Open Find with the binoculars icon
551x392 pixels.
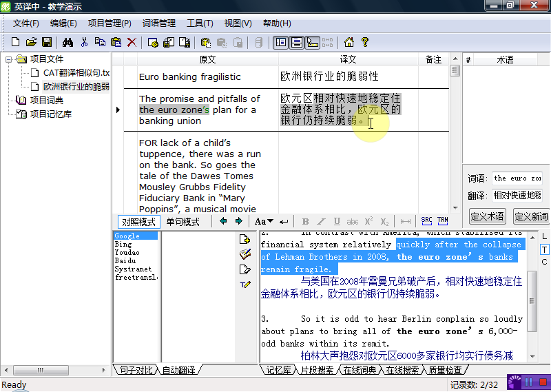tap(67, 42)
